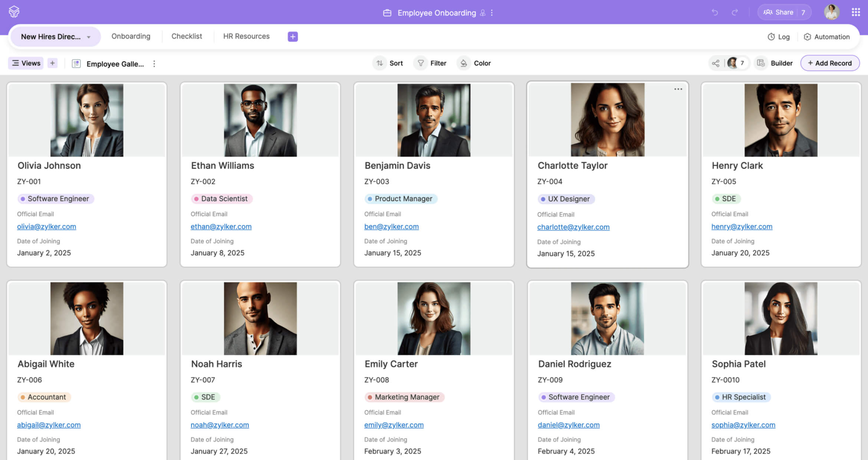Open the Log history icon
868x460 pixels.
[771, 37]
